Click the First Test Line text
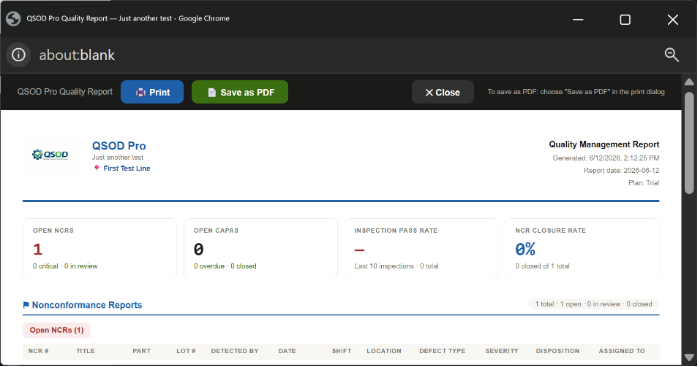The height and width of the screenshot is (367, 700). 127,168
